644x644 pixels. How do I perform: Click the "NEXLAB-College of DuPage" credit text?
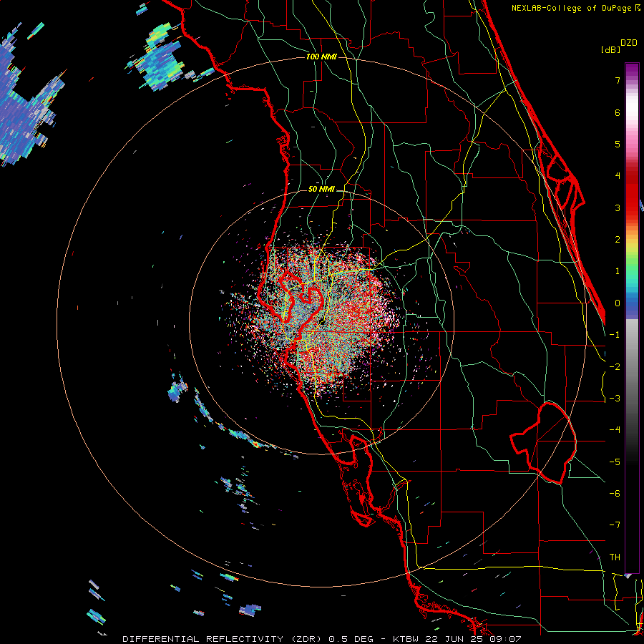click(571, 8)
